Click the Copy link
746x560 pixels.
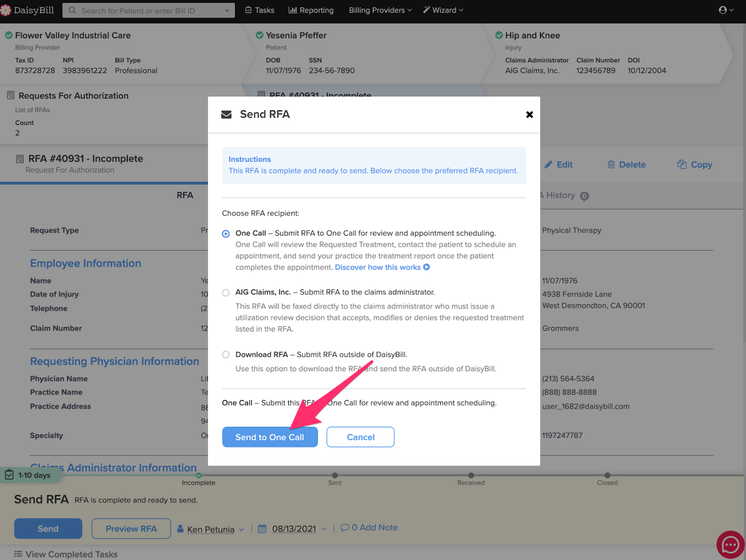tap(701, 165)
